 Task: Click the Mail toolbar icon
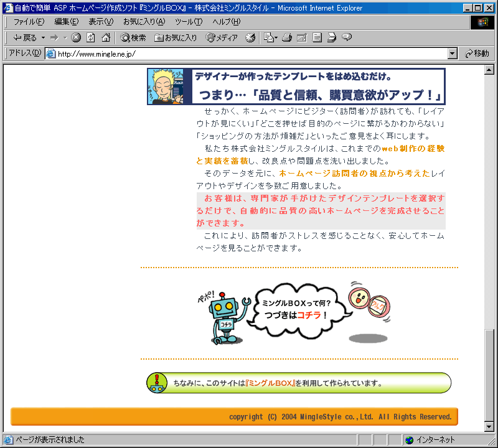(x=269, y=38)
